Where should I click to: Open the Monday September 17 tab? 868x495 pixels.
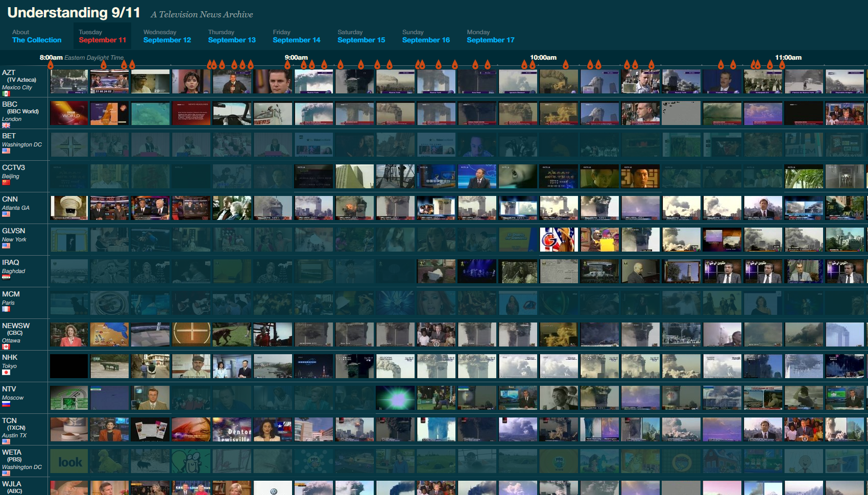pos(491,36)
